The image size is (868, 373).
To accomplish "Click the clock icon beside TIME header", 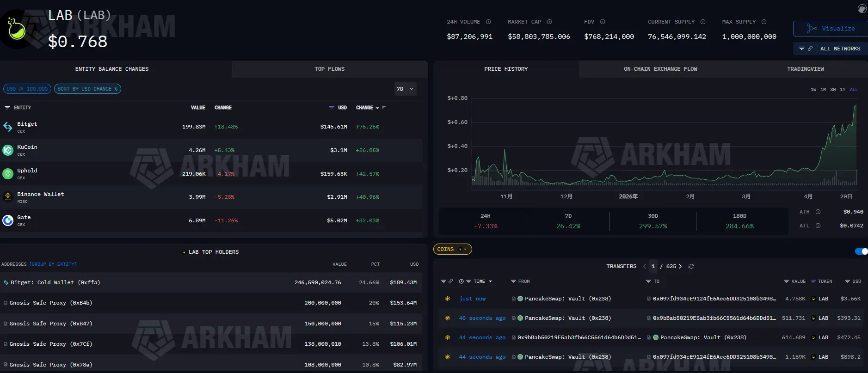I will point(461,281).
